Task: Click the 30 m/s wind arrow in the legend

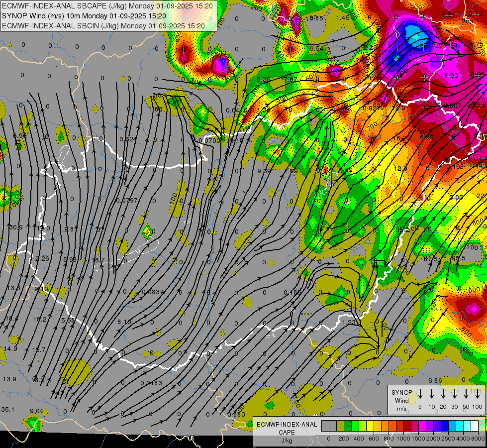Action: click(x=455, y=394)
